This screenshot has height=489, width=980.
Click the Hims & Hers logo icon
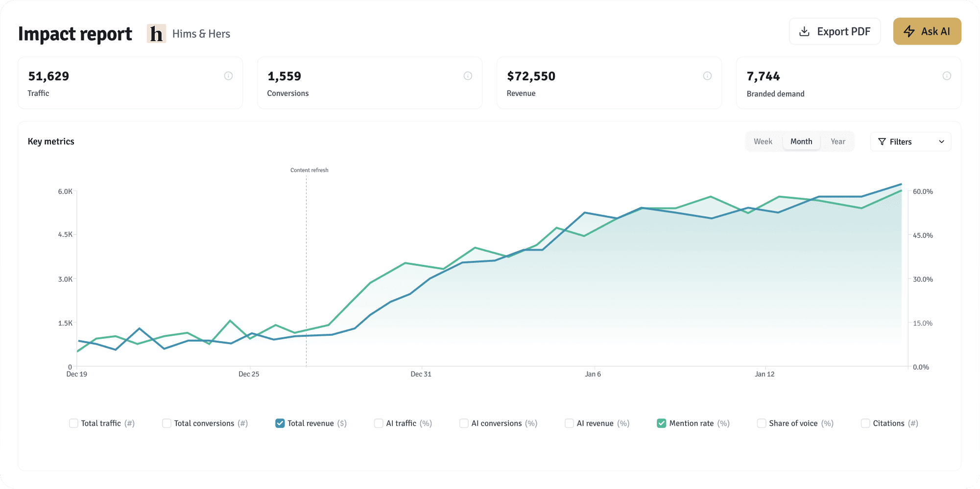pyautogui.click(x=157, y=33)
